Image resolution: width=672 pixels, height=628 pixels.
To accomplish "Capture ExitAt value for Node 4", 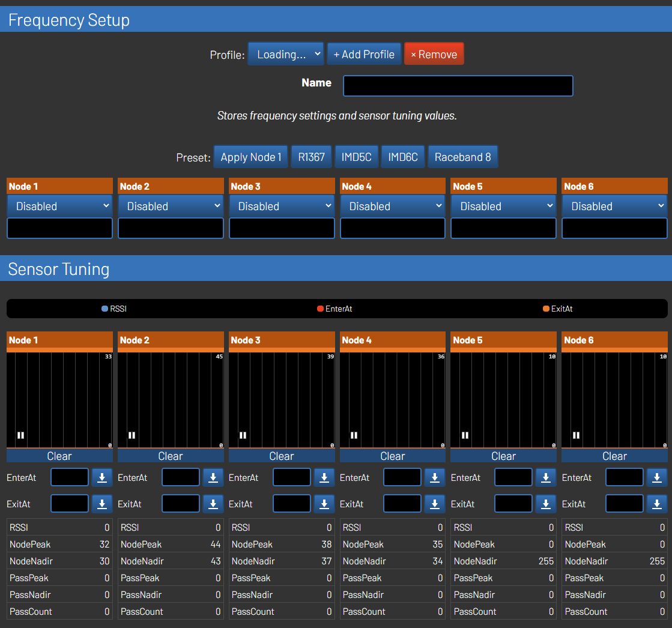I will 434,504.
